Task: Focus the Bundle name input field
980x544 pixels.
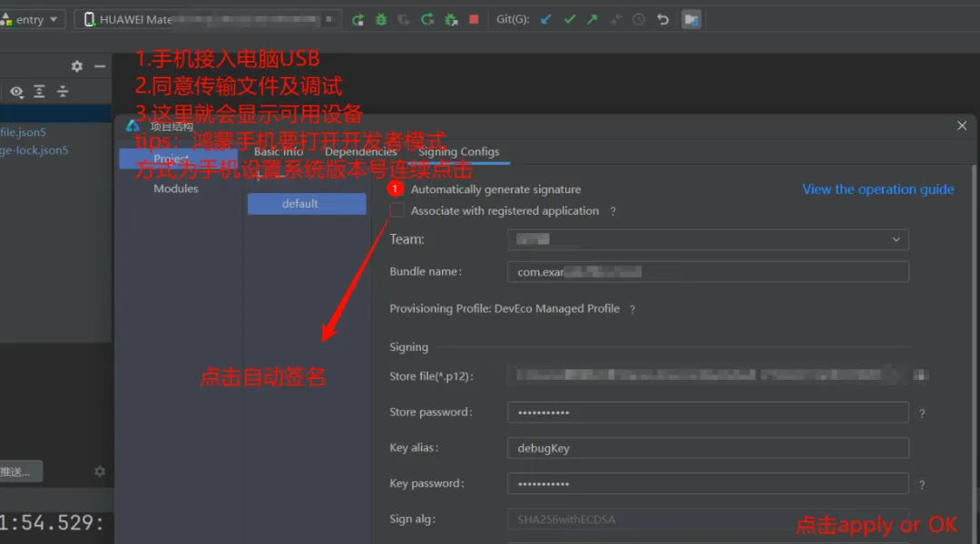Action: pos(708,272)
